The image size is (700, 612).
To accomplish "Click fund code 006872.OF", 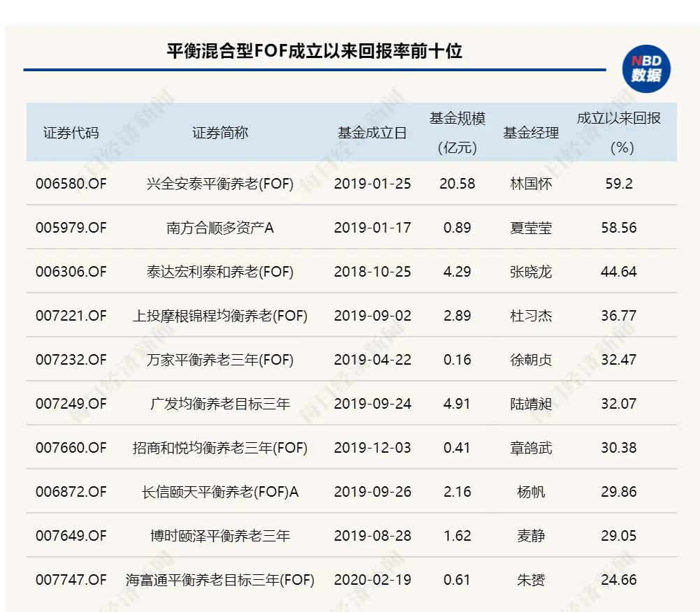I will coord(71,492).
